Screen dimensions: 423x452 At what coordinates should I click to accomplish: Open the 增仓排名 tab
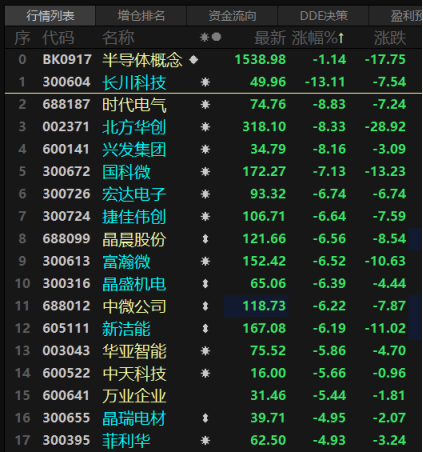(141, 16)
